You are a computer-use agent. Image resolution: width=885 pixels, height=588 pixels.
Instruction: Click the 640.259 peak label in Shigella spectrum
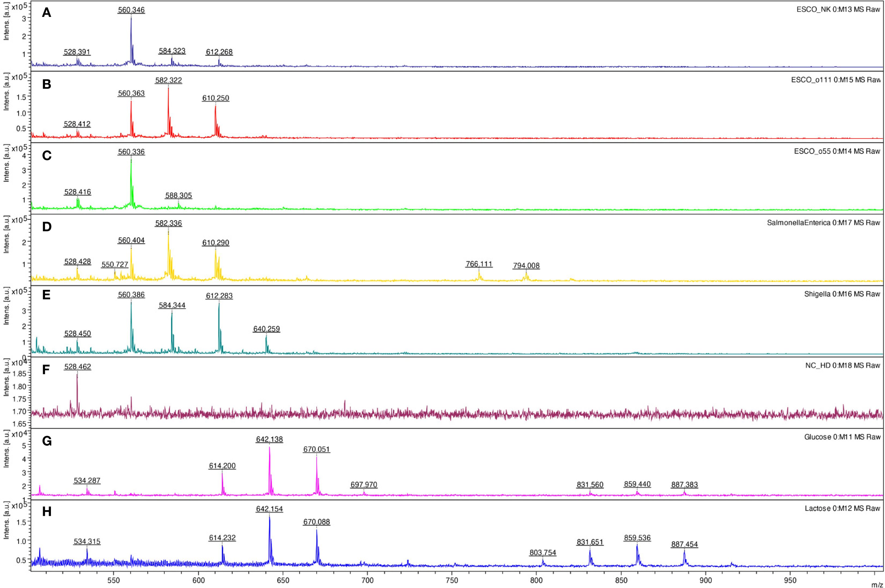(x=266, y=329)
